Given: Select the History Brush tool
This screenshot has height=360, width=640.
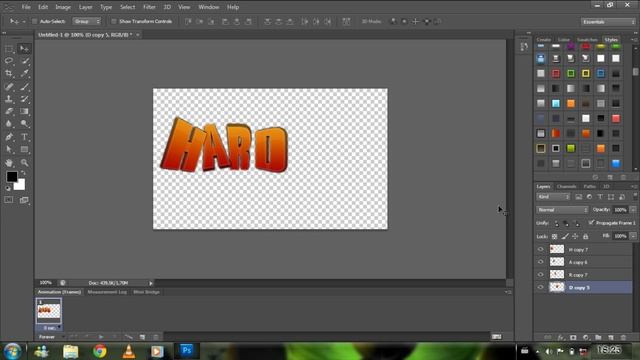Looking at the screenshot, I should [x=24, y=99].
